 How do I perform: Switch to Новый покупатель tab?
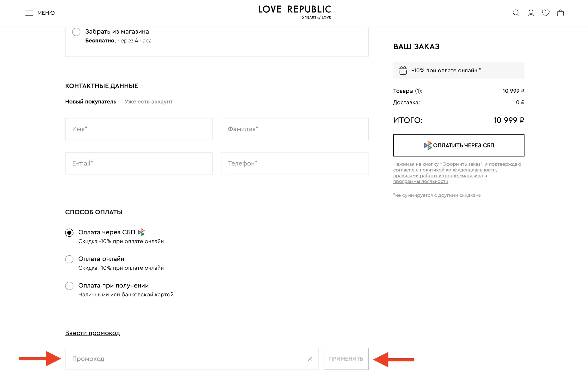91,102
